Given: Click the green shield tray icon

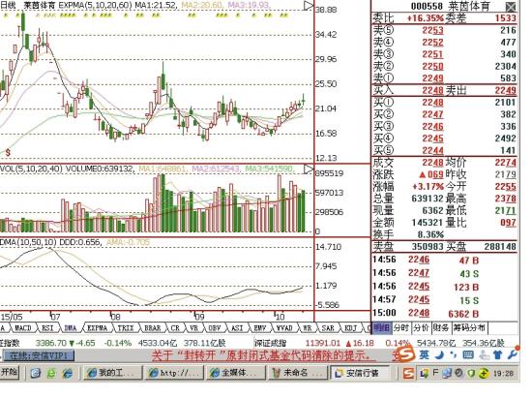Looking at the screenshot, I should pyautogui.click(x=471, y=374).
